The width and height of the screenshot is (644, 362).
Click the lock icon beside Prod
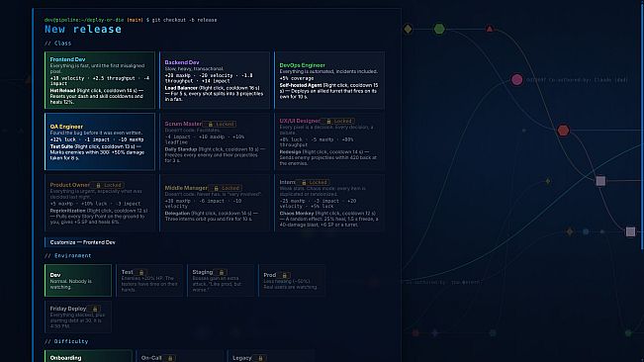tap(284, 275)
